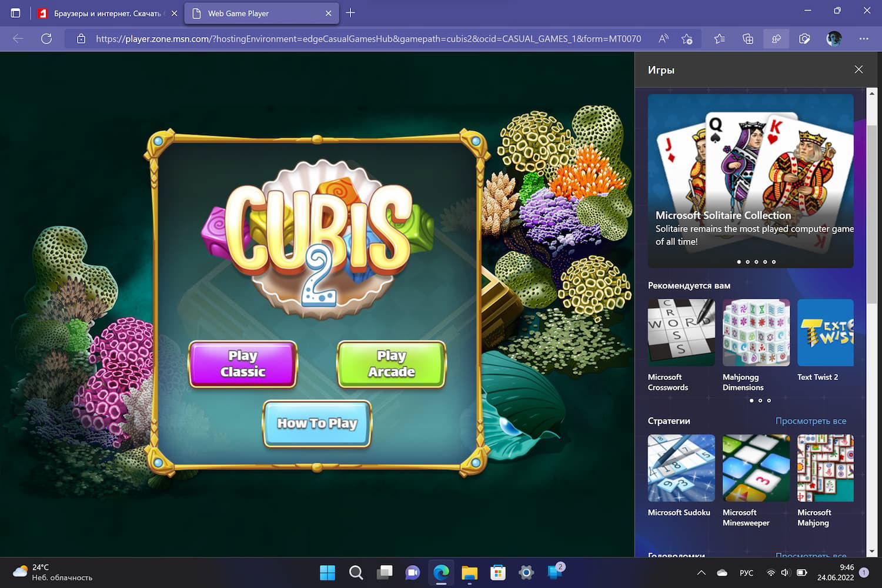Open File Explorer from taskbar

click(x=469, y=572)
